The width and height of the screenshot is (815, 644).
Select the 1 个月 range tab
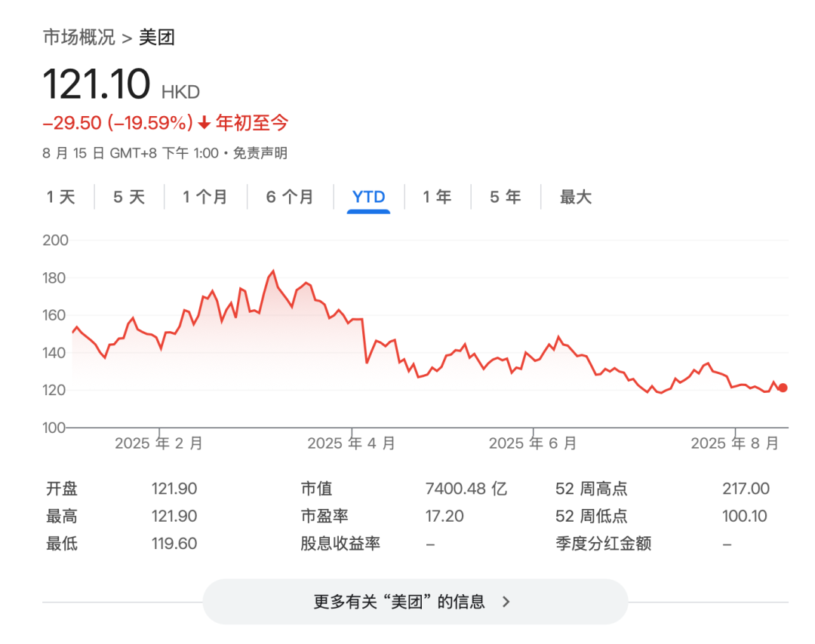tap(205, 198)
